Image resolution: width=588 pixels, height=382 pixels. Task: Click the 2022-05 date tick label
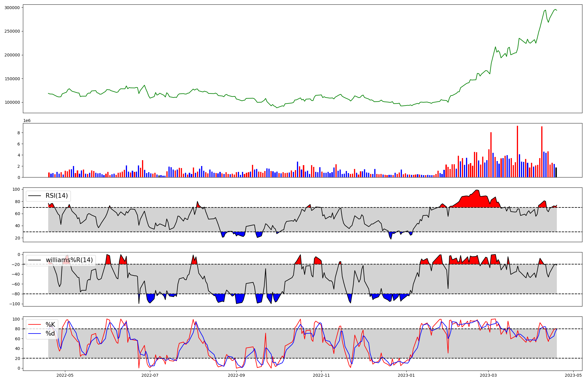coord(65,375)
